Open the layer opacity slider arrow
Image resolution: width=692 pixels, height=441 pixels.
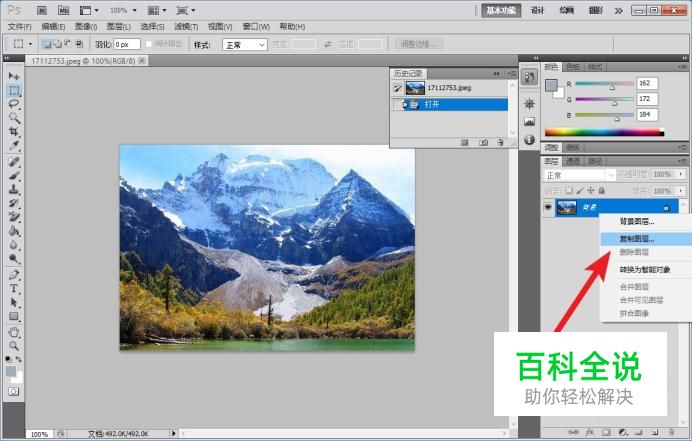681,174
